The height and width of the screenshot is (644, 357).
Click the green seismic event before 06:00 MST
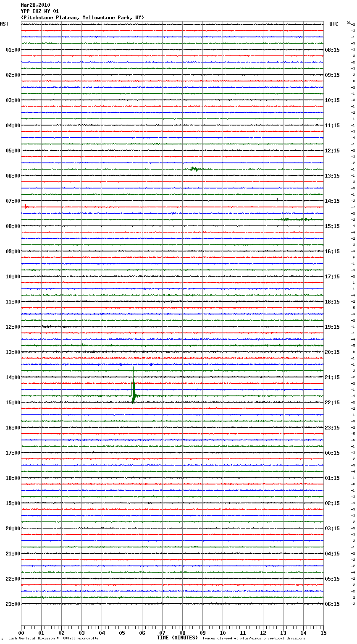point(194,169)
